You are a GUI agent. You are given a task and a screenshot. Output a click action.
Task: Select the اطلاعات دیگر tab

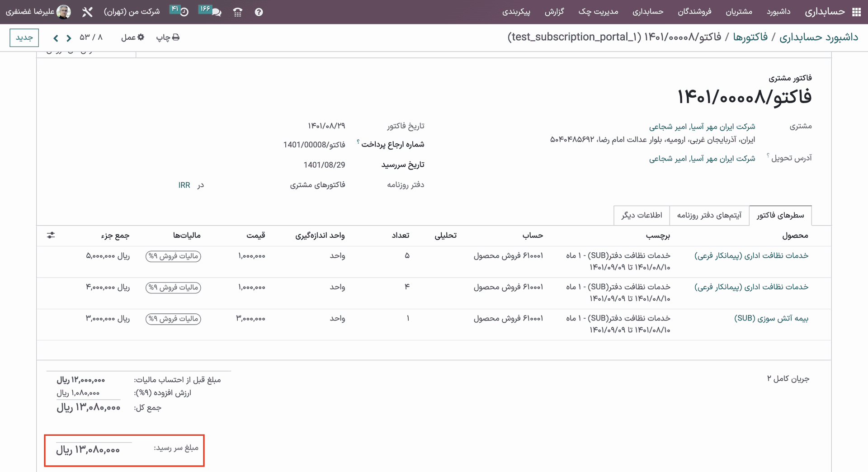coord(642,215)
